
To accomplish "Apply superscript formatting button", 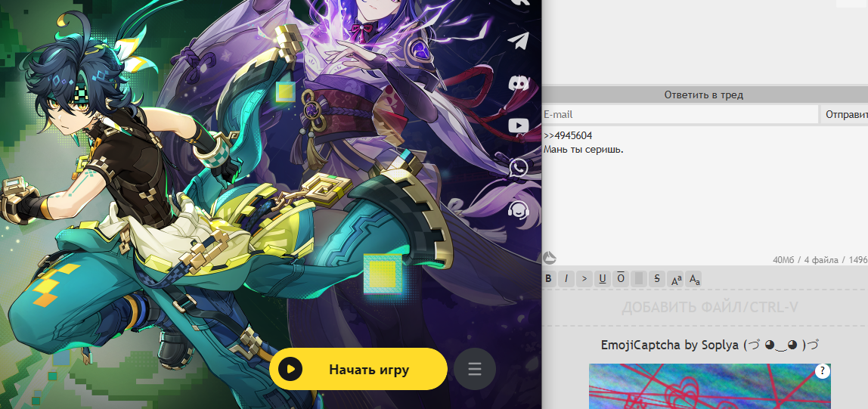I will pos(676,279).
